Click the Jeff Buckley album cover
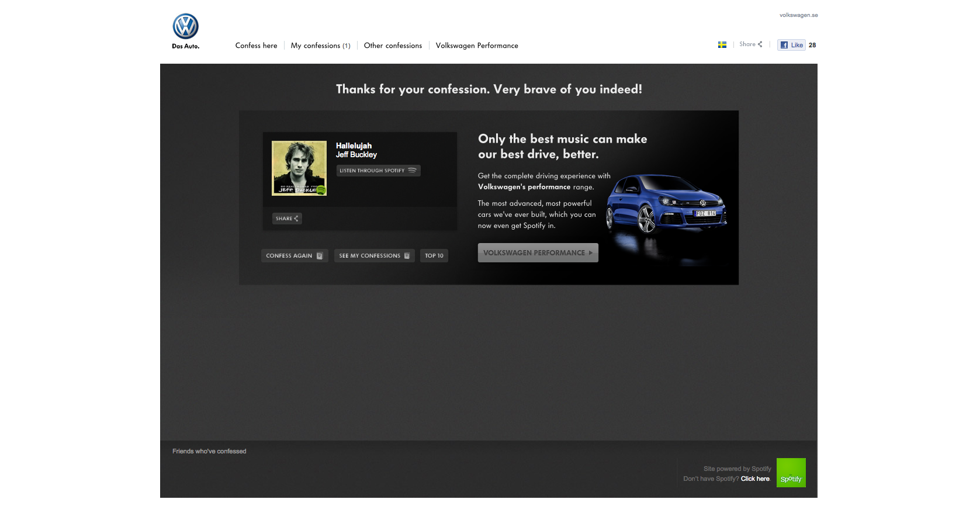The height and width of the screenshot is (520, 980). 299,168
